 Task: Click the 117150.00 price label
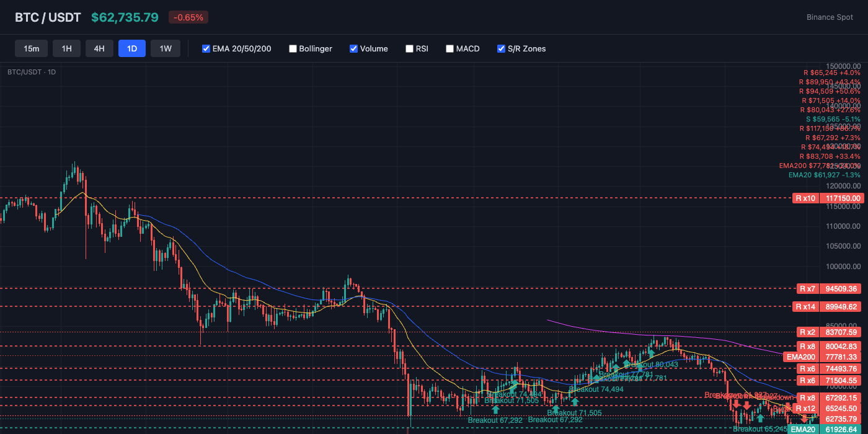point(841,198)
